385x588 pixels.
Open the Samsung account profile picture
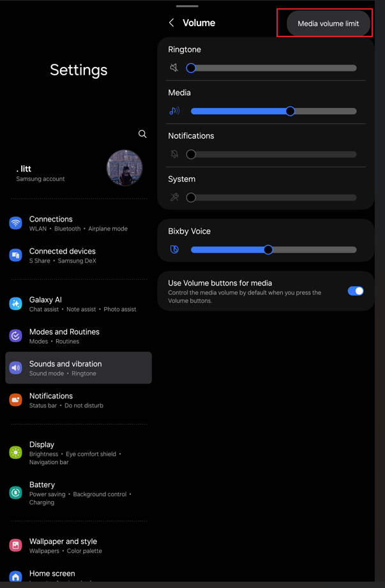coord(125,168)
